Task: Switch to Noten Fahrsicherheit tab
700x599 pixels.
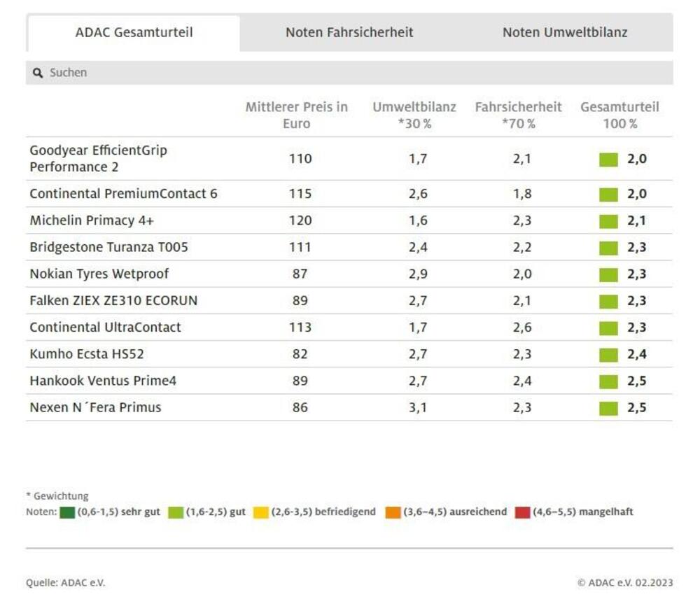Action: (x=349, y=33)
